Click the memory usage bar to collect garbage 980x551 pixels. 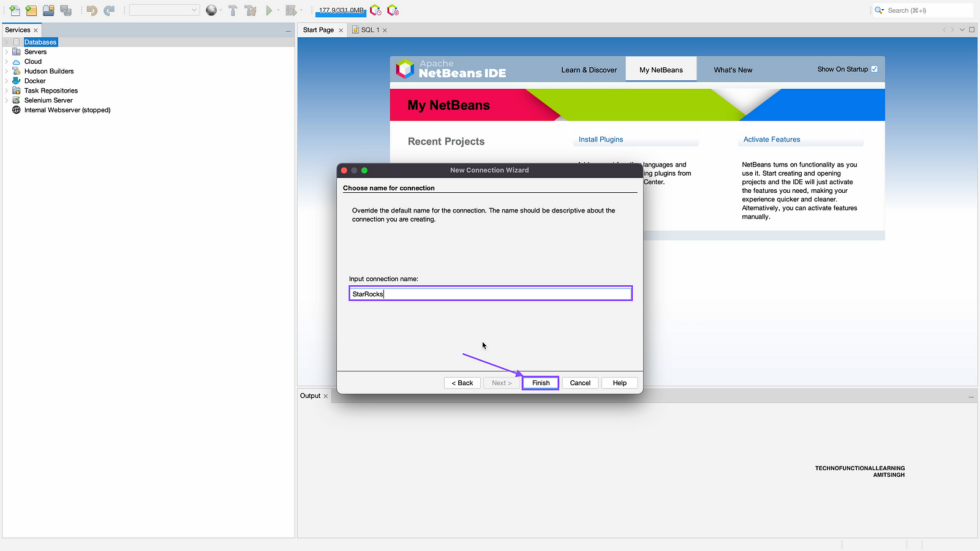coord(341,10)
